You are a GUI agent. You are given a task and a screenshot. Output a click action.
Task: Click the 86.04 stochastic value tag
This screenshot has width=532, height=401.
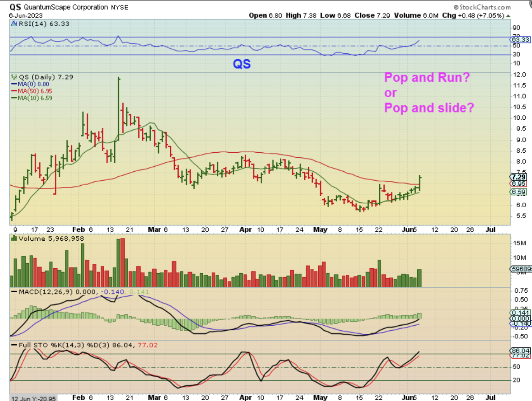(x=519, y=351)
